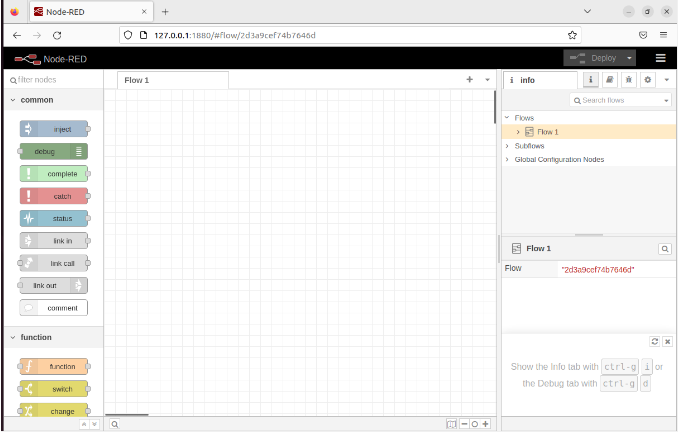Zoom in the workspace canvas
The image size is (678, 432).
click(x=486, y=424)
